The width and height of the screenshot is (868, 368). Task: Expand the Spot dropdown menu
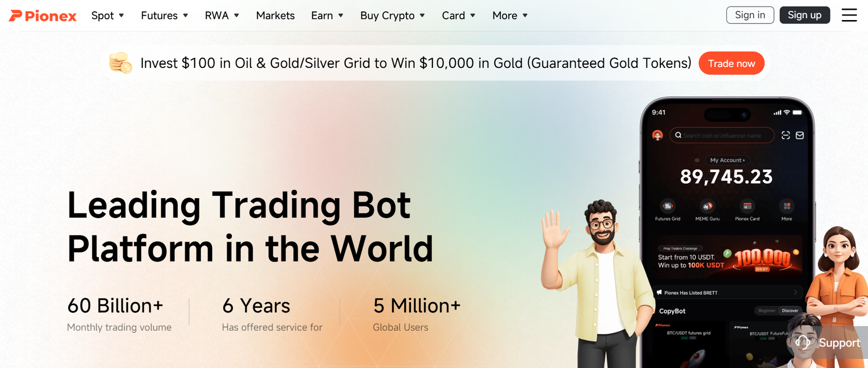[107, 16]
